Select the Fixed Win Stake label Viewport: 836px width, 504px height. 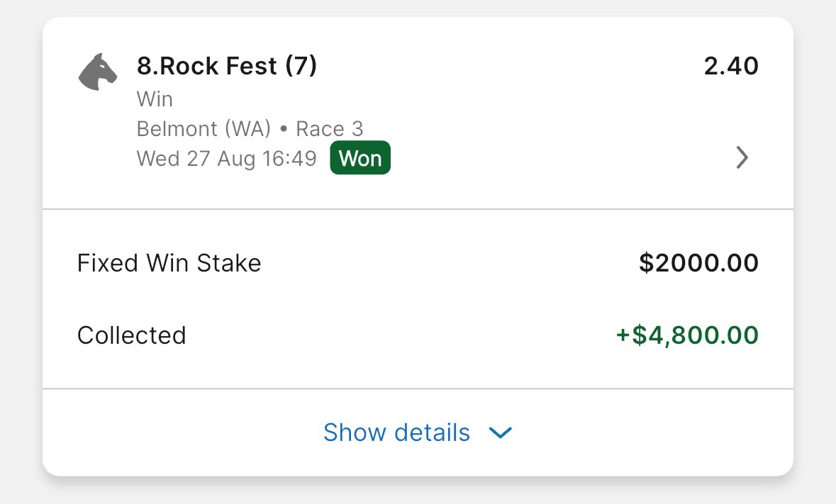pyautogui.click(x=169, y=264)
